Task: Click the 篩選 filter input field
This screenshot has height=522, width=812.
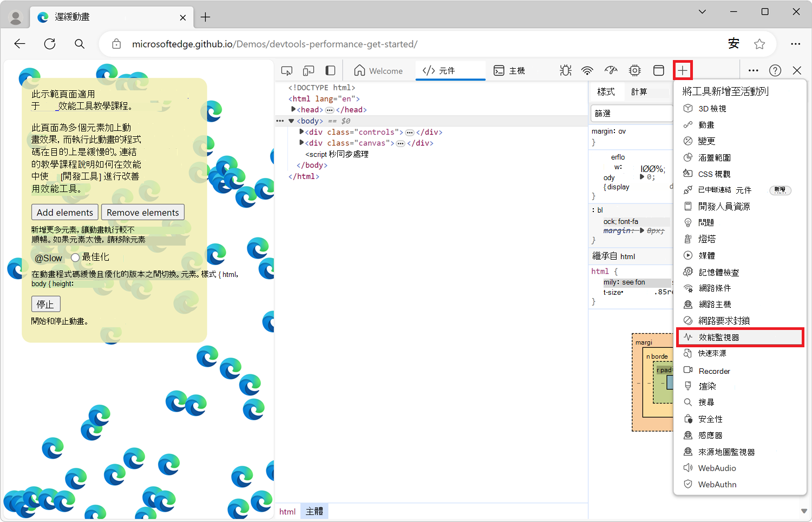Action: pyautogui.click(x=632, y=114)
